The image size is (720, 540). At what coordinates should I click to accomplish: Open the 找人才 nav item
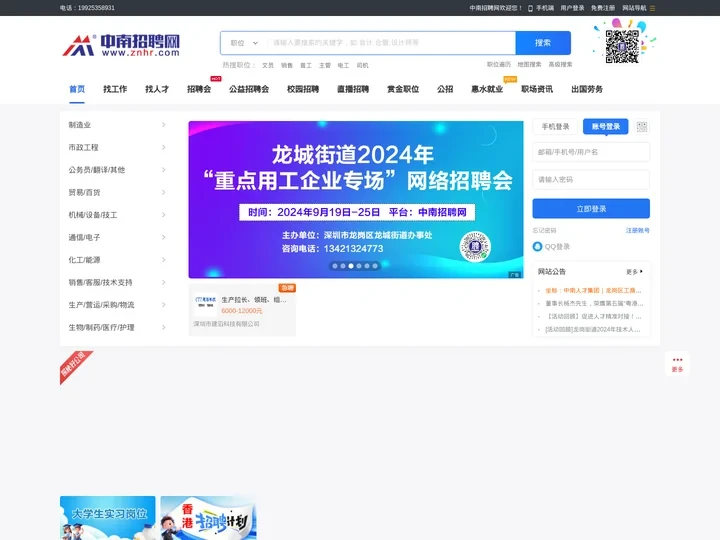(157, 89)
